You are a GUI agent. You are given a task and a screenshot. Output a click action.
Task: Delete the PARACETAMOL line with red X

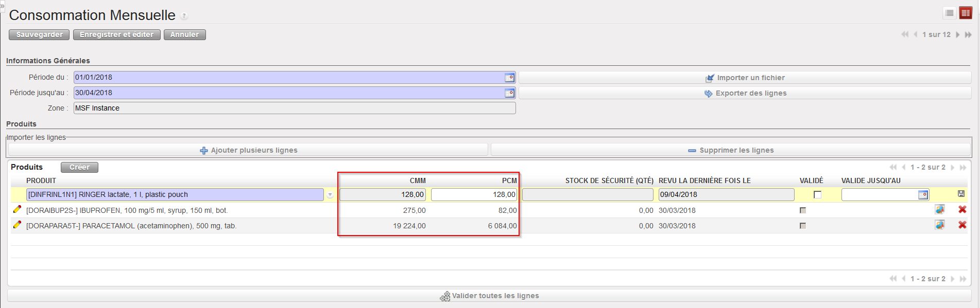962,225
